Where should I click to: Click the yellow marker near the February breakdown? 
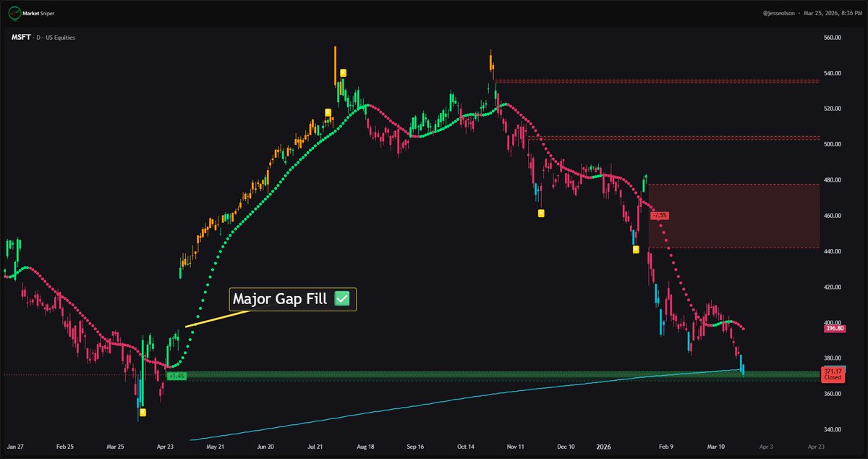(635, 249)
